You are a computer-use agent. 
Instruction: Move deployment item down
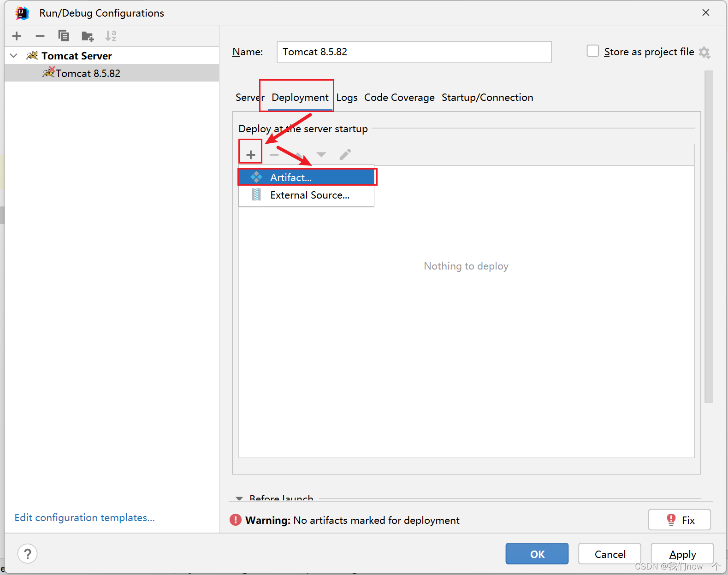pos(321,154)
